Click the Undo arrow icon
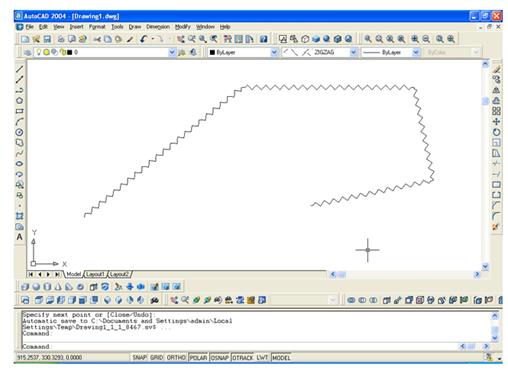508x370 pixels. [144, 39]
